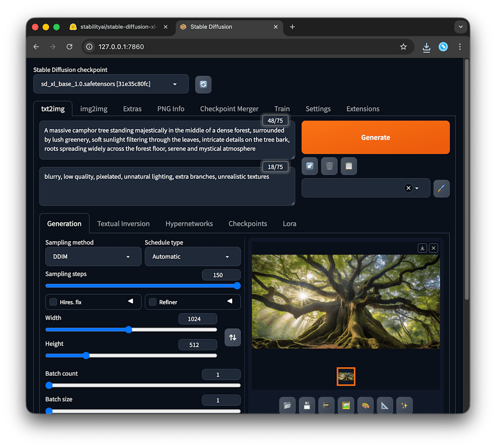
Task: Close the image preview with the X
Action: (x=433, y=248)
